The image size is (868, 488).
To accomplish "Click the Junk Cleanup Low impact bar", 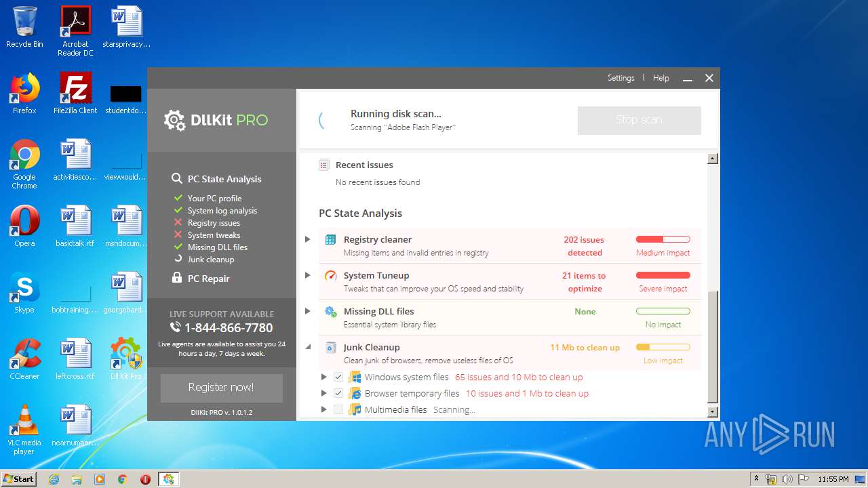I will click(x=663, y=347).
